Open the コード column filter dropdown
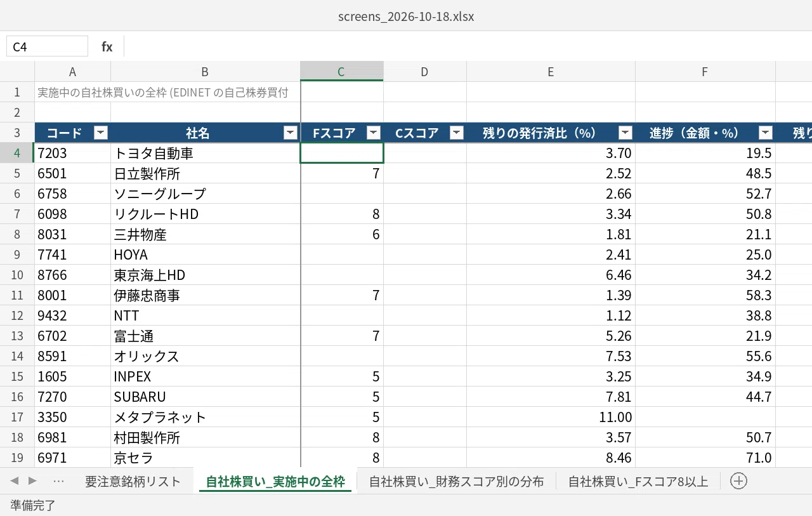 [101, 133]
